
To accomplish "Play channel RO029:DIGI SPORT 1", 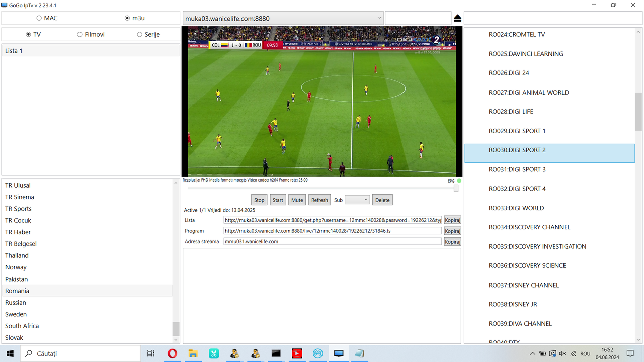I will click(x=549, y=131).
